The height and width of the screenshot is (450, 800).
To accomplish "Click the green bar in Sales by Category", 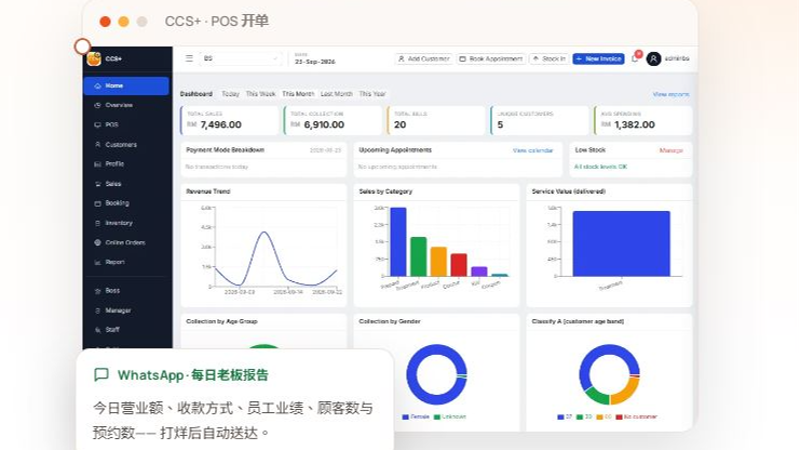I will (418, 257).
